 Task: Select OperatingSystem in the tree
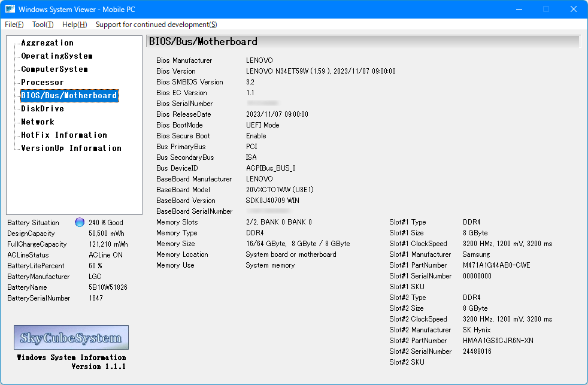pyautogui.click(x=57, y=56)
